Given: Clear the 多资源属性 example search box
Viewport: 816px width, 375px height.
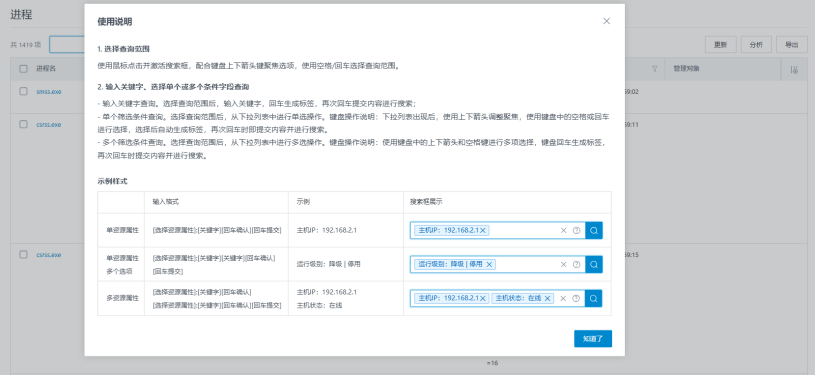Looking at the screenshot, I should pos(563,298).
